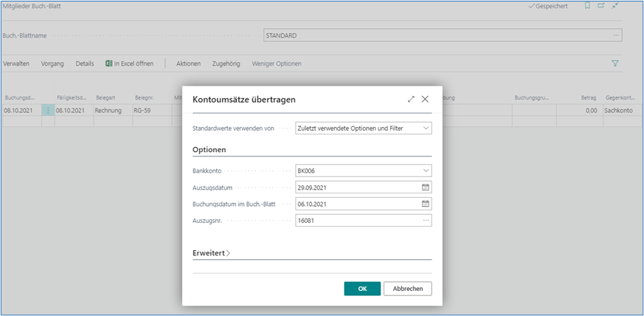Click Buch.-Blattname lookup ellipsis
The height and width of the screenshot is (316, 644).
(x=615, y=35)
